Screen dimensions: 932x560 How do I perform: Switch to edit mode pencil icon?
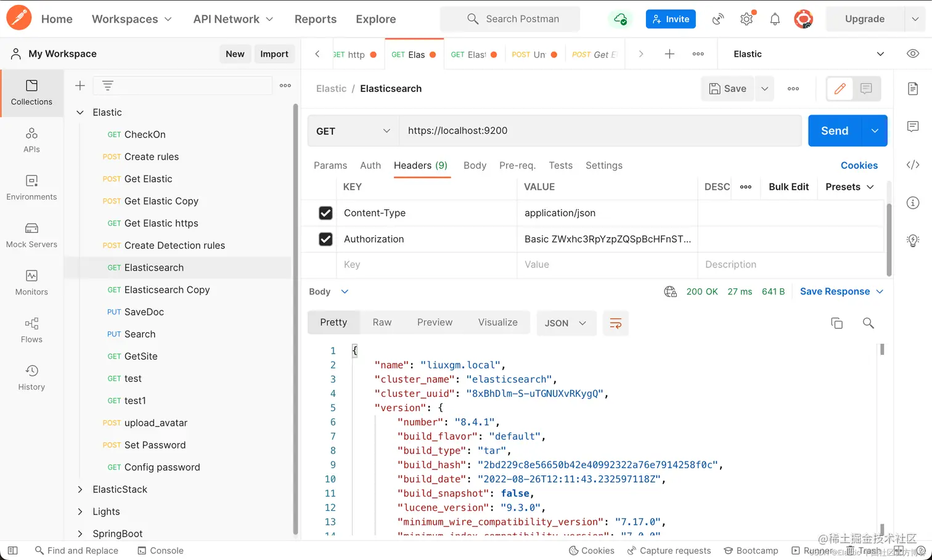[x=840, y=89]
